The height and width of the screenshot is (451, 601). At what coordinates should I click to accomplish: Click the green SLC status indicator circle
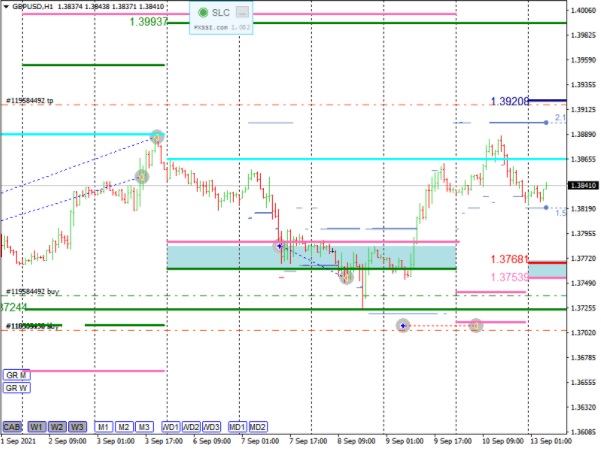[203, 12]
